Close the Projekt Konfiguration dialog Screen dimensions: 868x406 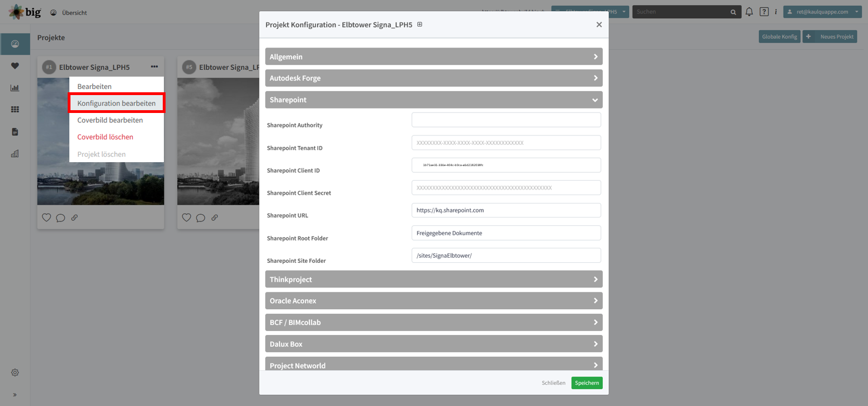[599, 25]
